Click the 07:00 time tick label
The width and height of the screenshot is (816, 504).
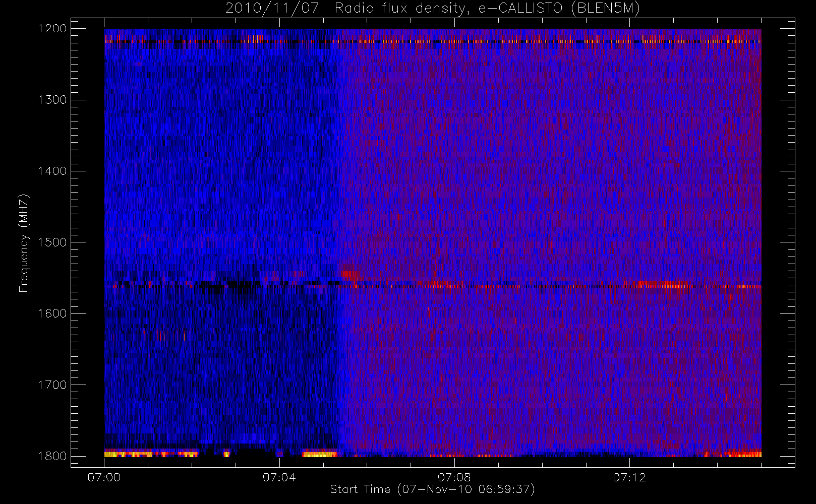click(104, 477)
